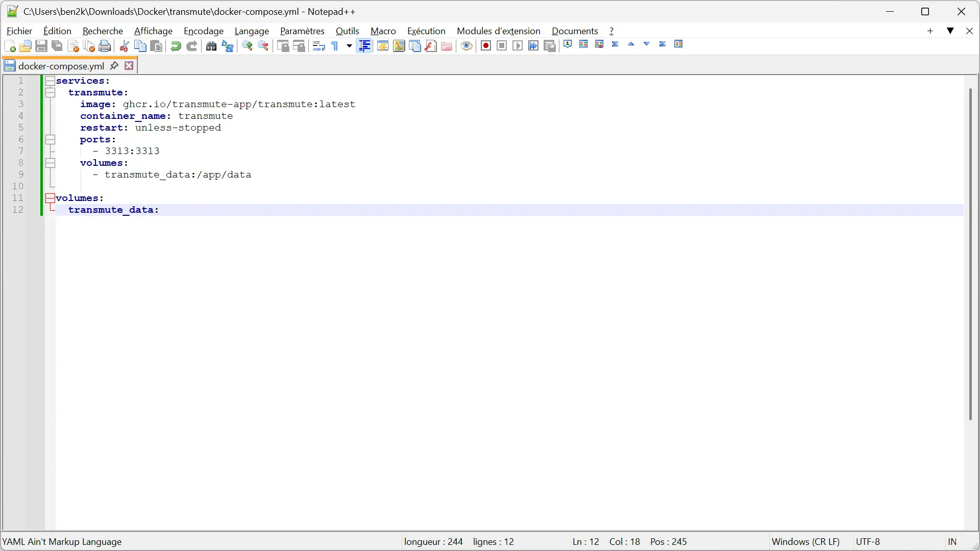Viewport: 980px width, 551px height.
Task: Go to next difference arrow
Action: (x=647, y=44)
